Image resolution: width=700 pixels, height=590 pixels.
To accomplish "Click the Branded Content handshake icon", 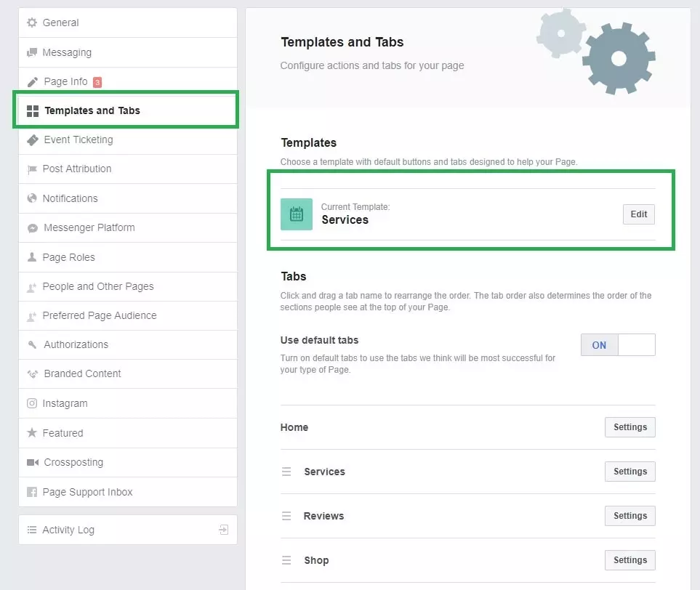I will (33, 374).
